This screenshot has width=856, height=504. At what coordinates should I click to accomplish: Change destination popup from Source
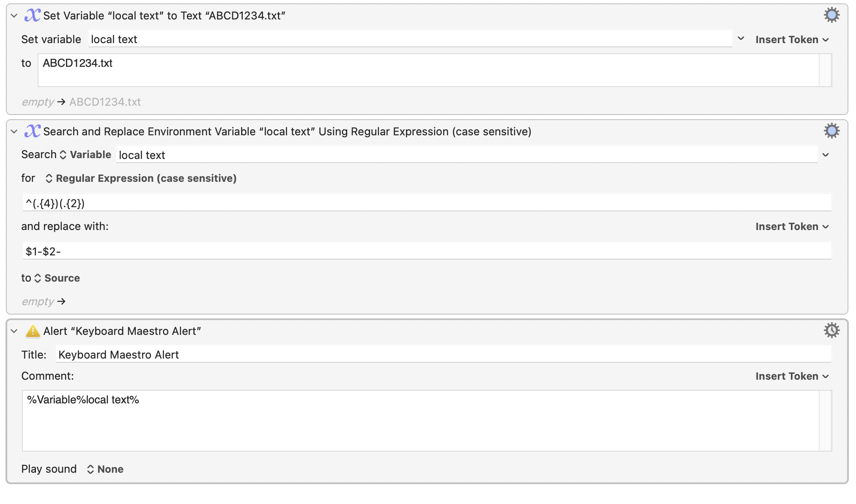point(57,278)
